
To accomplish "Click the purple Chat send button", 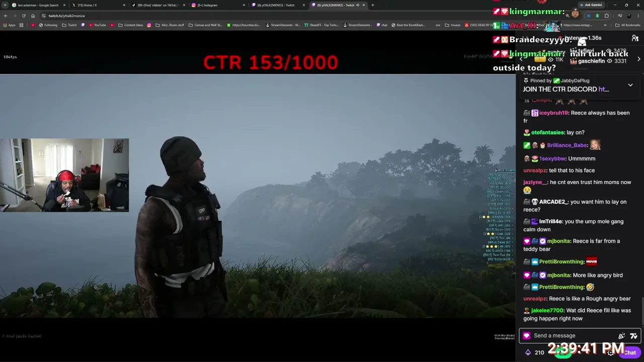I will (630, 352).
